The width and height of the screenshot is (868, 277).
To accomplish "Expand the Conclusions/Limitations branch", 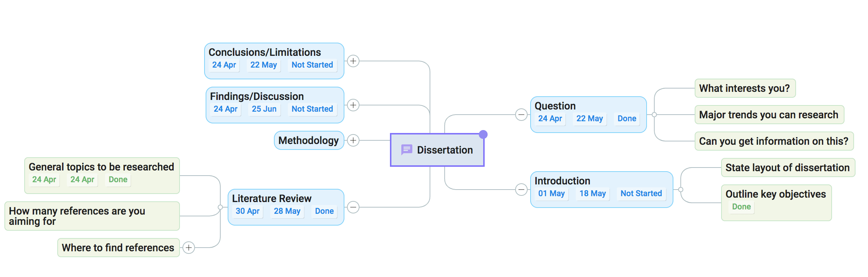I will (353, 61).
